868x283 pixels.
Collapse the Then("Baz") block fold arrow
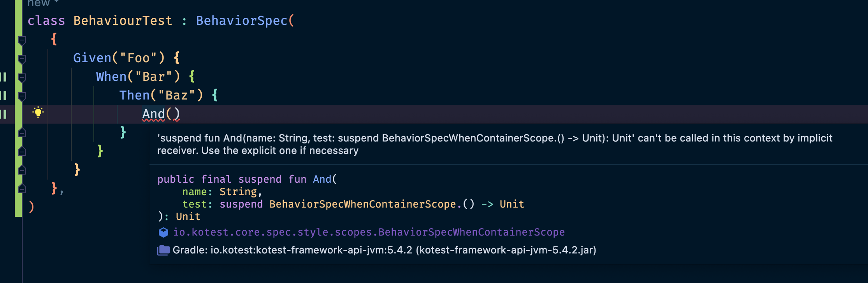tap(22, 96)
